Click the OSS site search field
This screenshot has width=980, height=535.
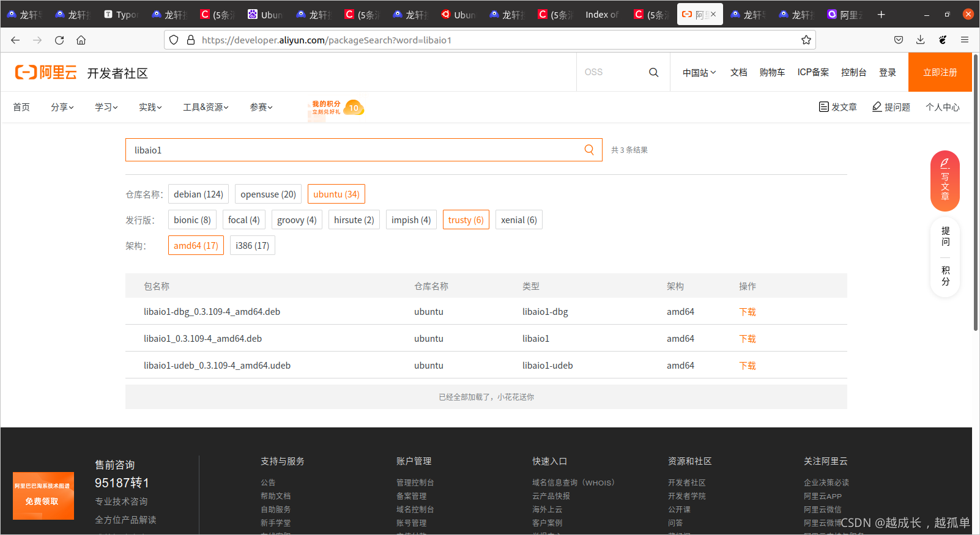coord(612,72)
